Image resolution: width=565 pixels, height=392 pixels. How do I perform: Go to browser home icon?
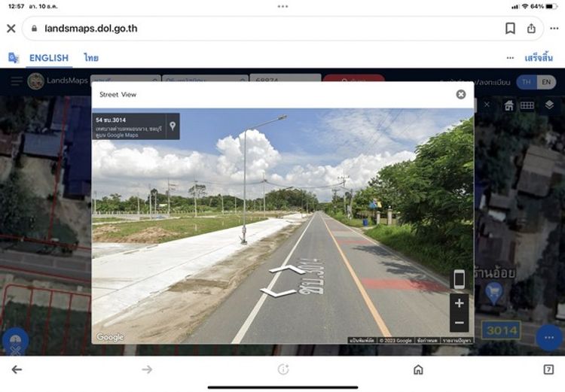[x=418, y=369]
